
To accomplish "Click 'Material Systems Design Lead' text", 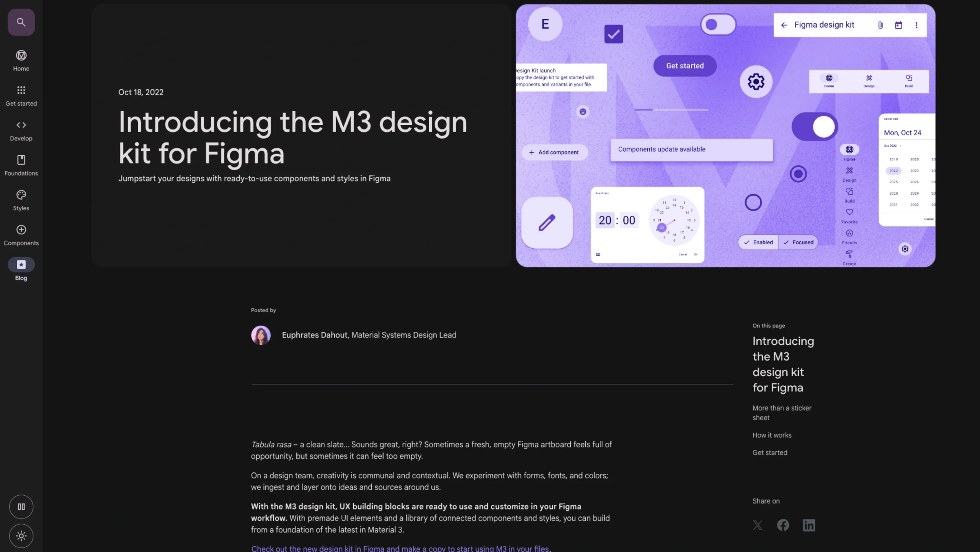I will 404,335.
